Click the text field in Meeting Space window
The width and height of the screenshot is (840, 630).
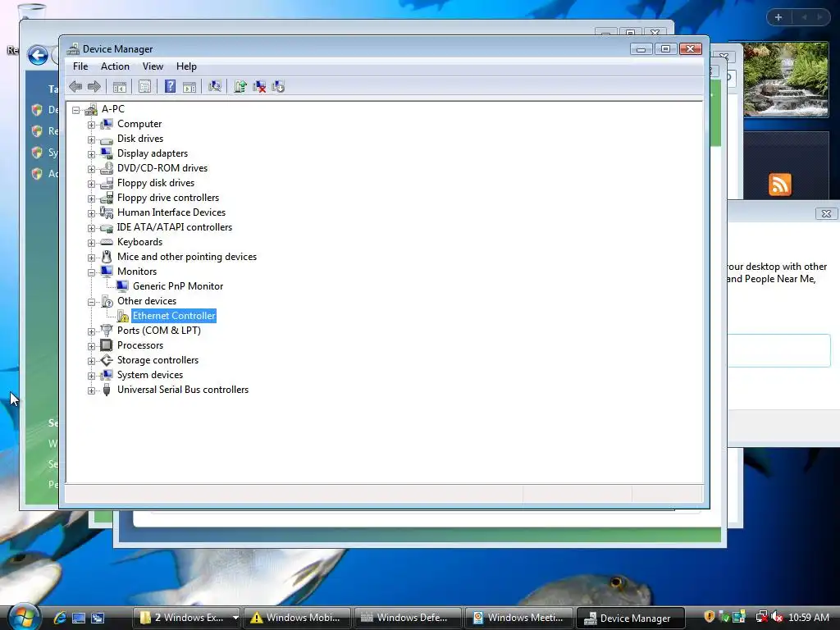pos(779,351)
